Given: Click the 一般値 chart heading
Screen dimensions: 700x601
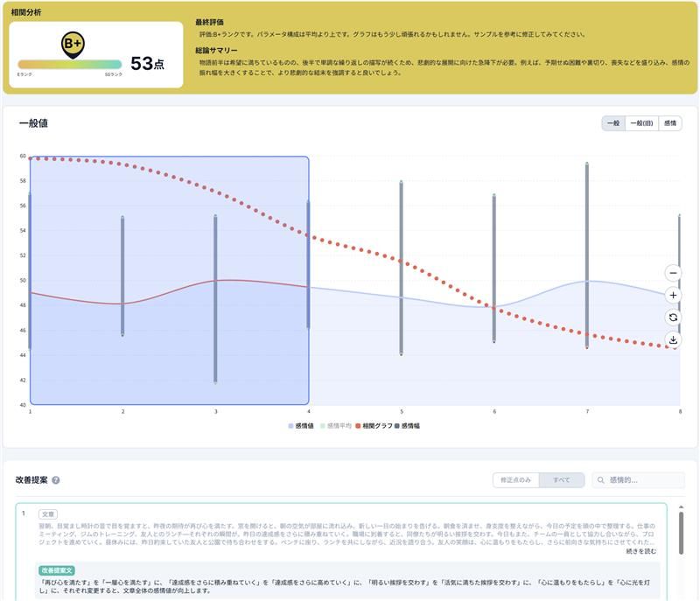Looking at the screenshot, I should tap(33, 123).
